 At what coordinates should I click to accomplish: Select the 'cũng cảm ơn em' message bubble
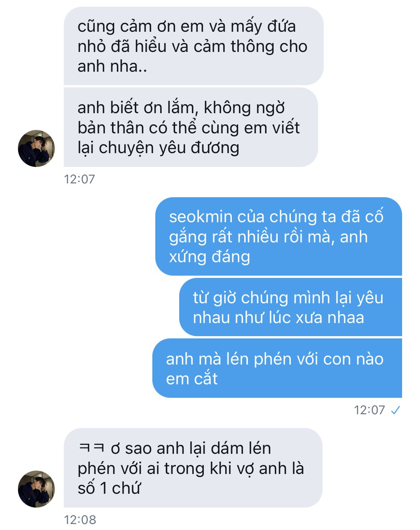point(193,46)
